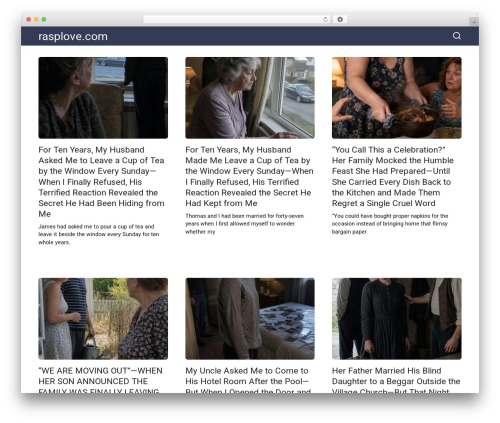This screenshot has height=423, width=500.
Task: Focus the browser address bar
Action: 237,20
